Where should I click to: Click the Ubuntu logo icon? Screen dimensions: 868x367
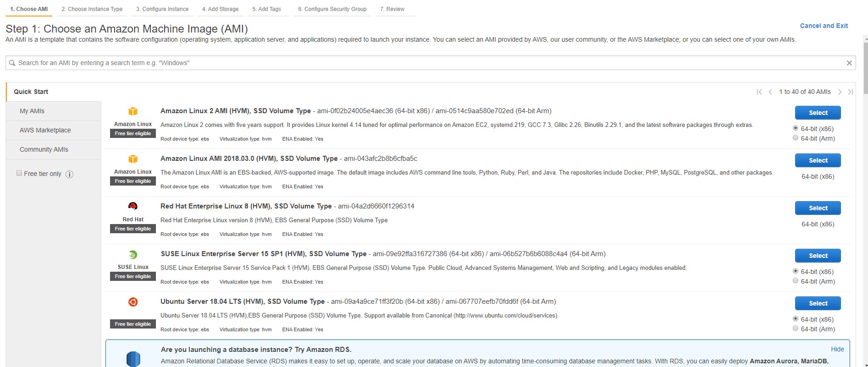(x=133, y=302)
